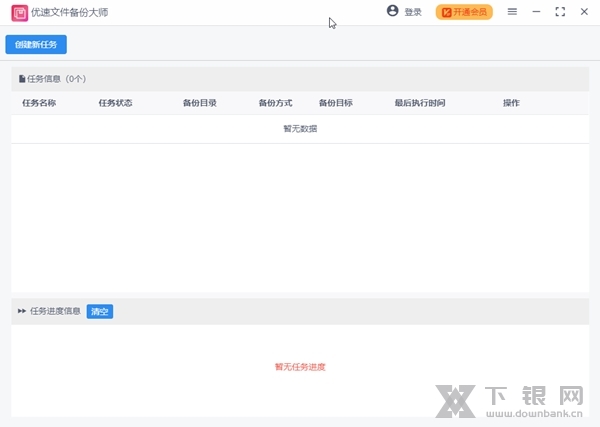The width and height of the screenshot is (600, 427).
Task: Click the red 暂无任务进度 message
Action: (300, 367)
